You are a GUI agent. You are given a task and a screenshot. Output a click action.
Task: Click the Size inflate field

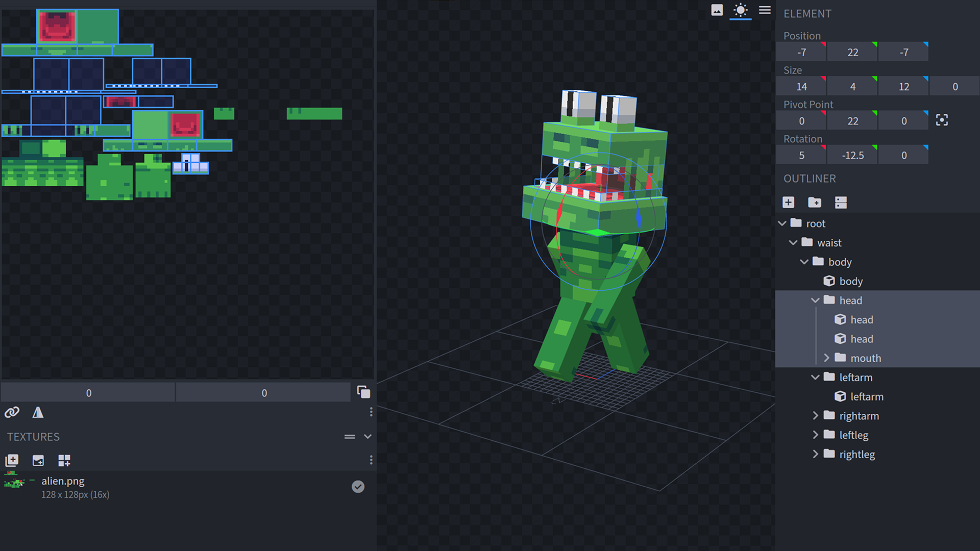tap(954, 86)
